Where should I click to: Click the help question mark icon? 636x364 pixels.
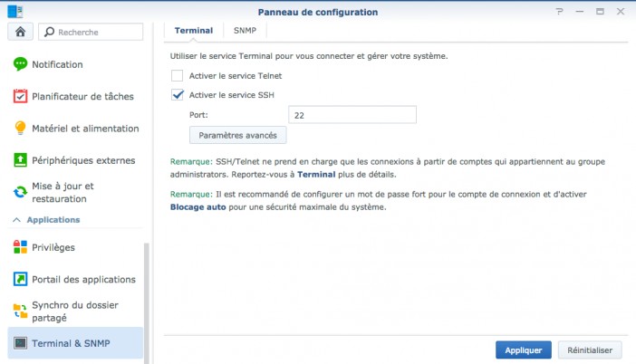point(560,12)
